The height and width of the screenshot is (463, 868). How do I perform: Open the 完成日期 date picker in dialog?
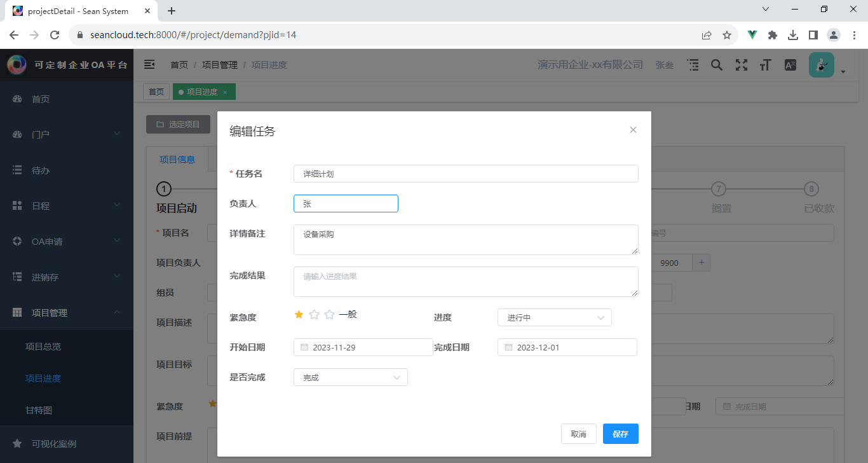(x=567, y=347)
